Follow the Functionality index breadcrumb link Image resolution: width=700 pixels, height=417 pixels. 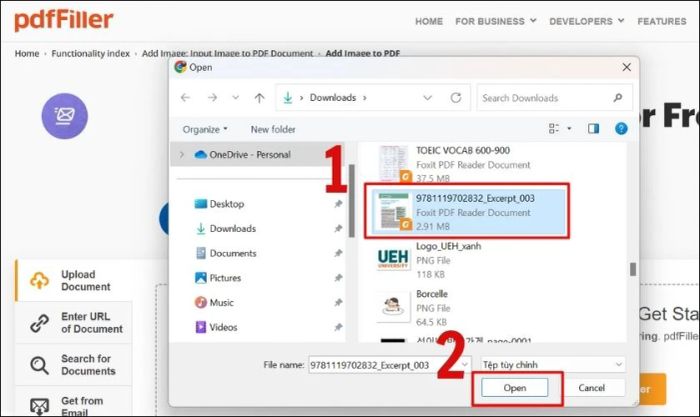(x=90, y=54)
